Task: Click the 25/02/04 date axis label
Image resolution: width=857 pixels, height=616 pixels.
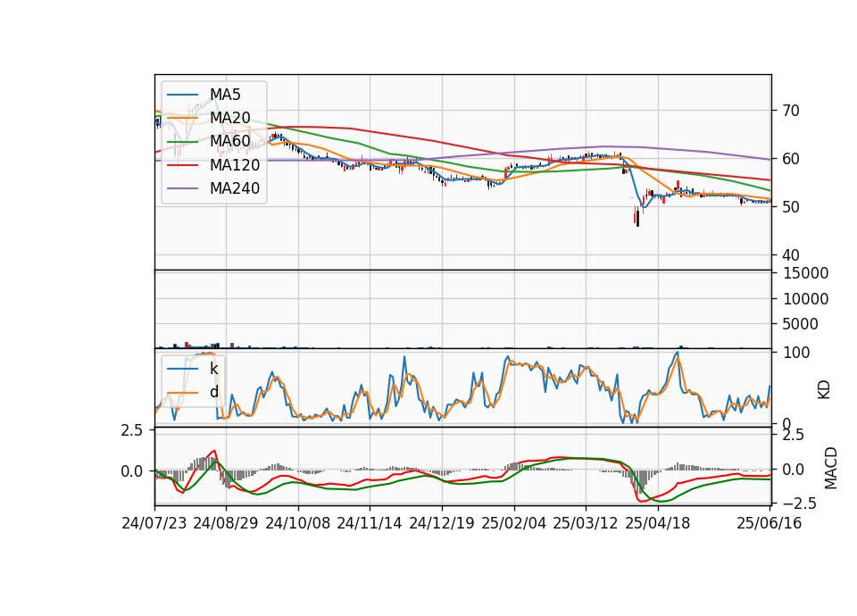Action: pyautogui.click(x=514, y=523)
